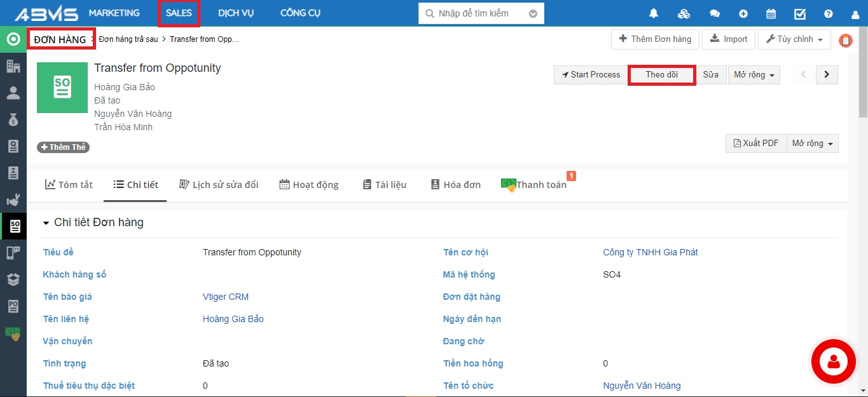868x397 pixels.
Task: Open the SALES menu
Action: (x=179, y=13)
